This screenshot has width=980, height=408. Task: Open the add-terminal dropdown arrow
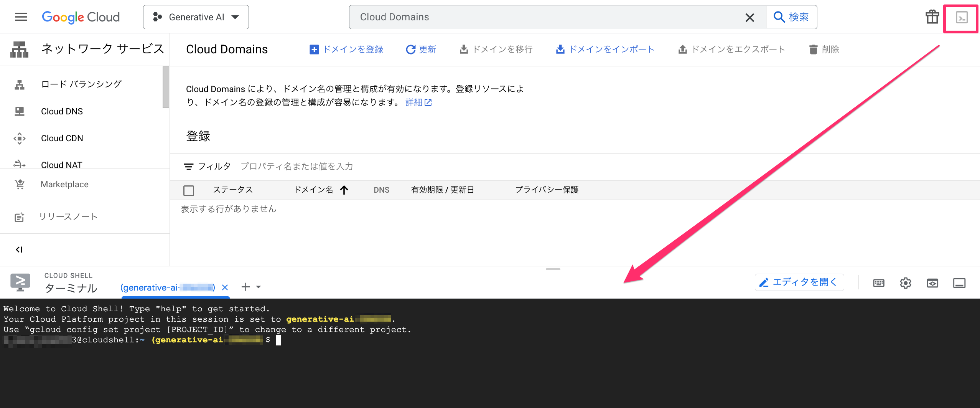coord(259,287)
